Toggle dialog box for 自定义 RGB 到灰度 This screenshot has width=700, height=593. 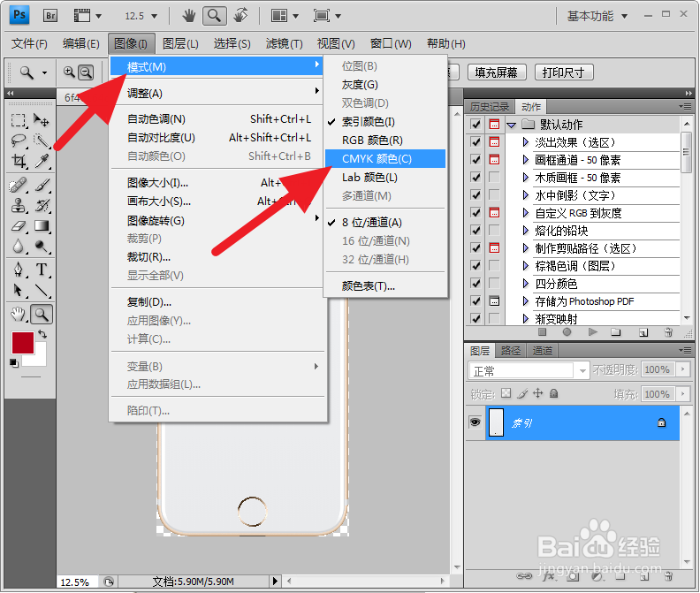(494, 213)
